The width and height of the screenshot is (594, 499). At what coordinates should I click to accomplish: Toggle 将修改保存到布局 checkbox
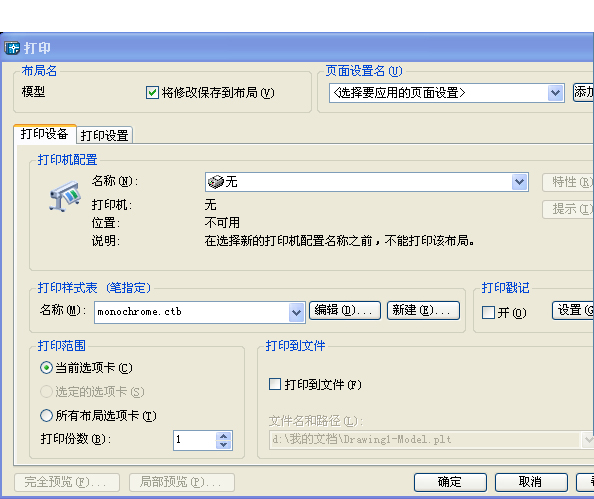152,92
